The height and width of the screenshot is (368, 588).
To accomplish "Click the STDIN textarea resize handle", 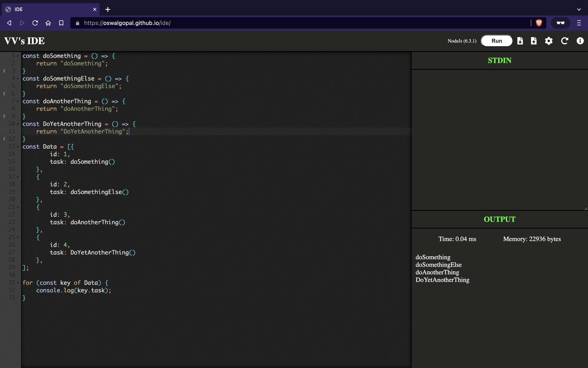I will pos(586,208).
